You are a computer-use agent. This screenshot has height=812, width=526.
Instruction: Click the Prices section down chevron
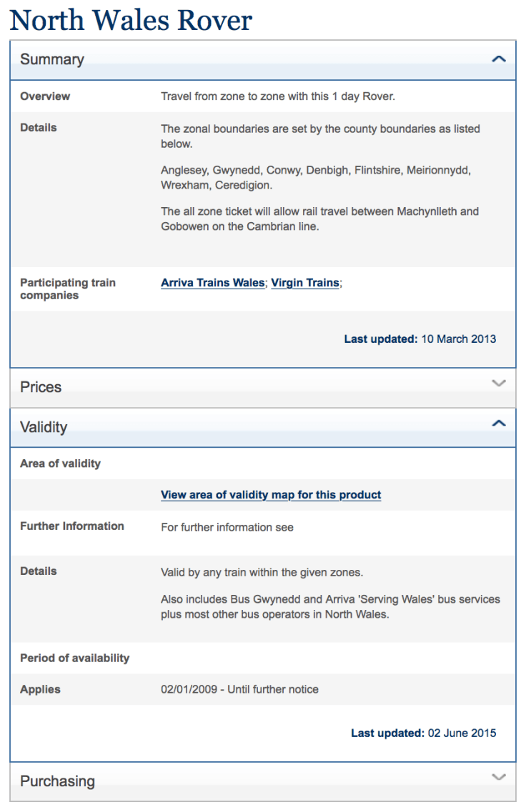click(x=499, y=384)
